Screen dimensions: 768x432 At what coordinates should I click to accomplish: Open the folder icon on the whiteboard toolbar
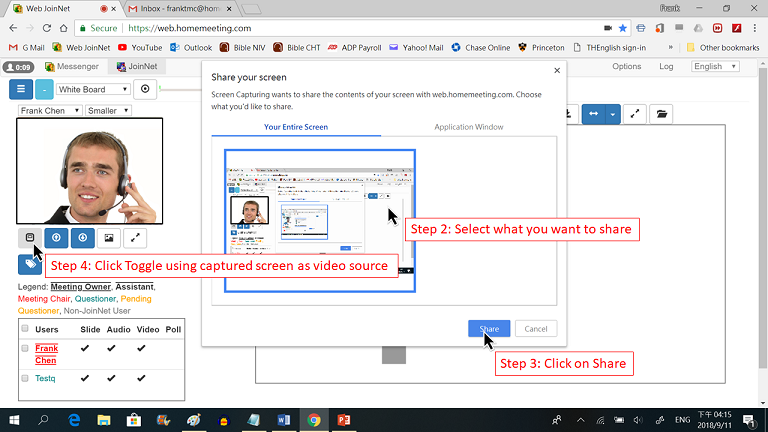point(661,114)
